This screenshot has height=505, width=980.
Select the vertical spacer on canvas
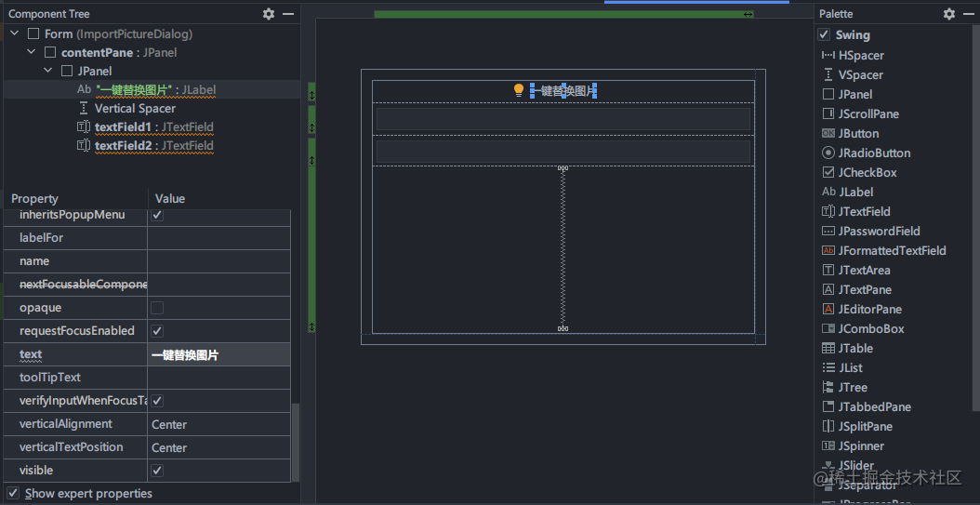coord(563,248)
